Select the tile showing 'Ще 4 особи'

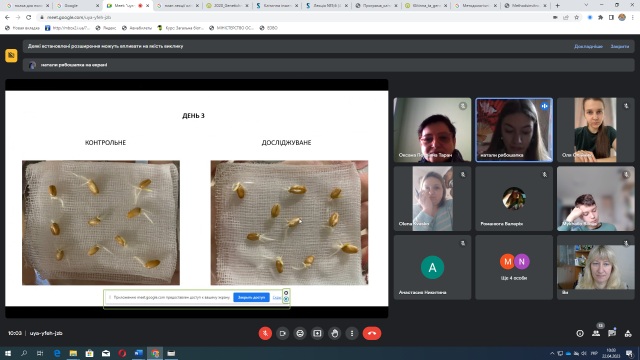[514, 267]
